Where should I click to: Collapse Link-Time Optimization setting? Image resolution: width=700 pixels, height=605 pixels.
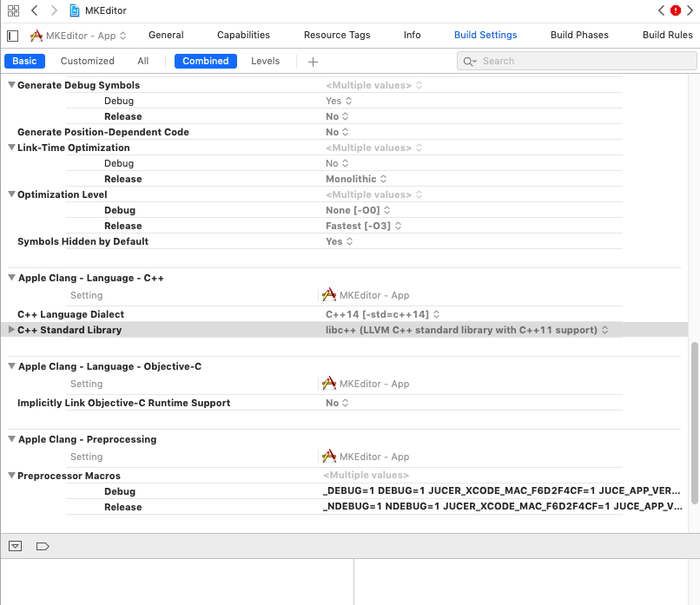click(11, 148)
